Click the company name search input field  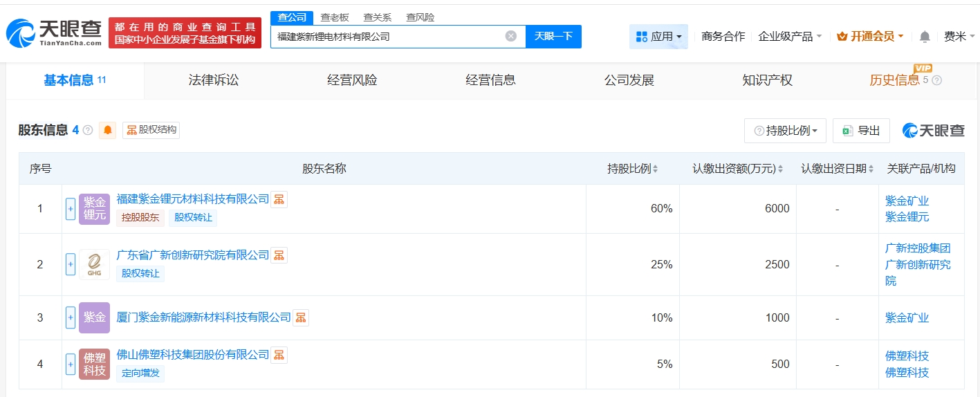387,37
